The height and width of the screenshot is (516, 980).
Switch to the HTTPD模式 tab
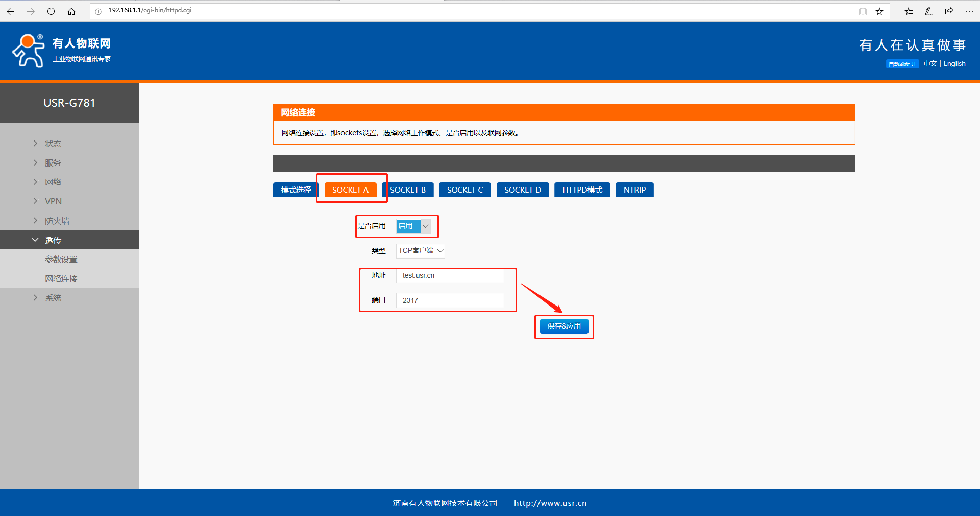(x=582, y=190)
